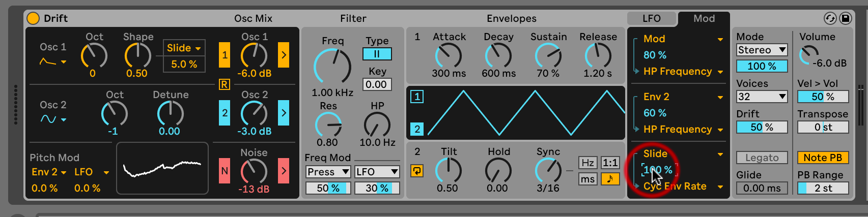Viewport: 868px width, 217px height.
Task: Open the first HP Frequency target dropdown
Action: click(x=683, y=72)
